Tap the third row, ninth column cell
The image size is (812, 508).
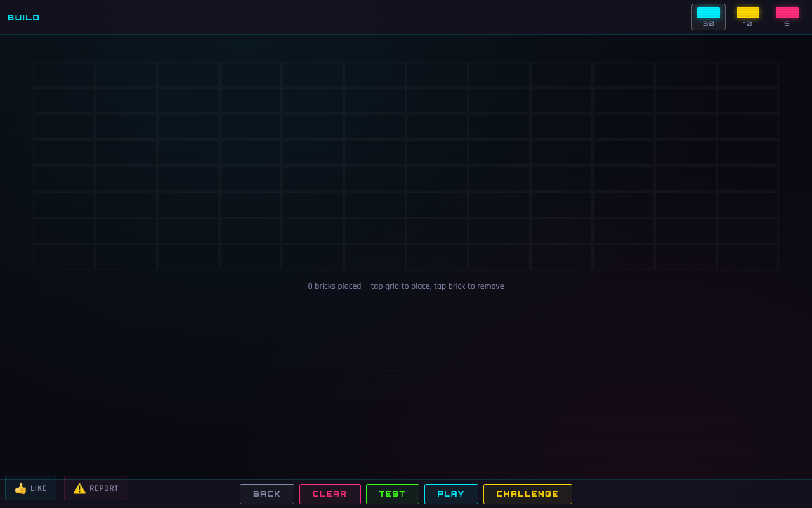[x=561, y=126]
